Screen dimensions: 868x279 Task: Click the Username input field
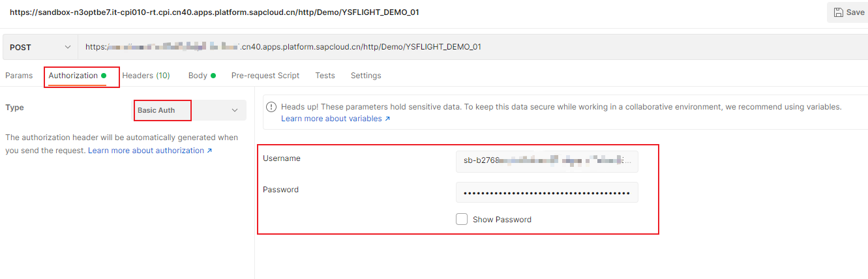(x=546, y=161)
